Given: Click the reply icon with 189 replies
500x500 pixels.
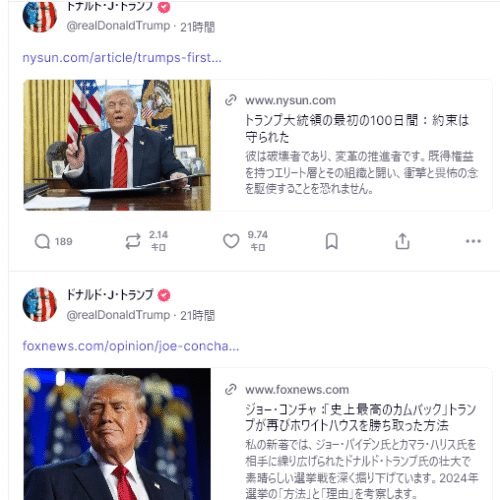Looking at the screenshot, I should tap(42, 241).
